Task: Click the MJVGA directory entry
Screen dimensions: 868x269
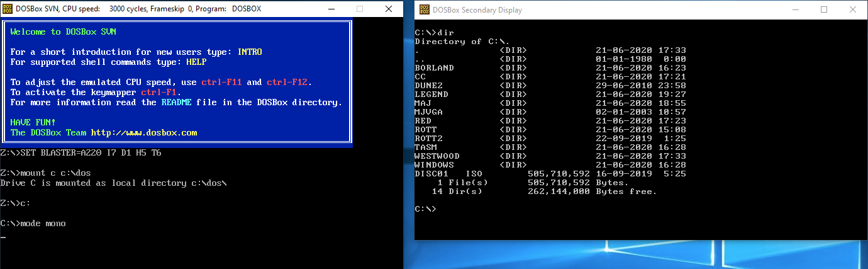Action: 550,112
